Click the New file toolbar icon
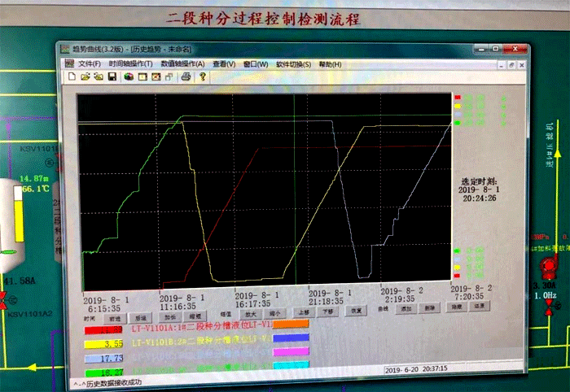 tap(72, 77)
